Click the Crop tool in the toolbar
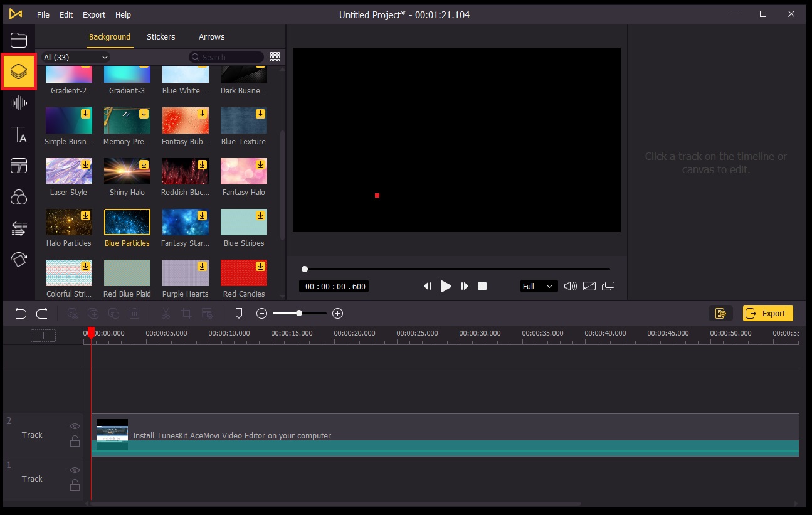Viewport: 812px width, 515px height. (186, 313)
